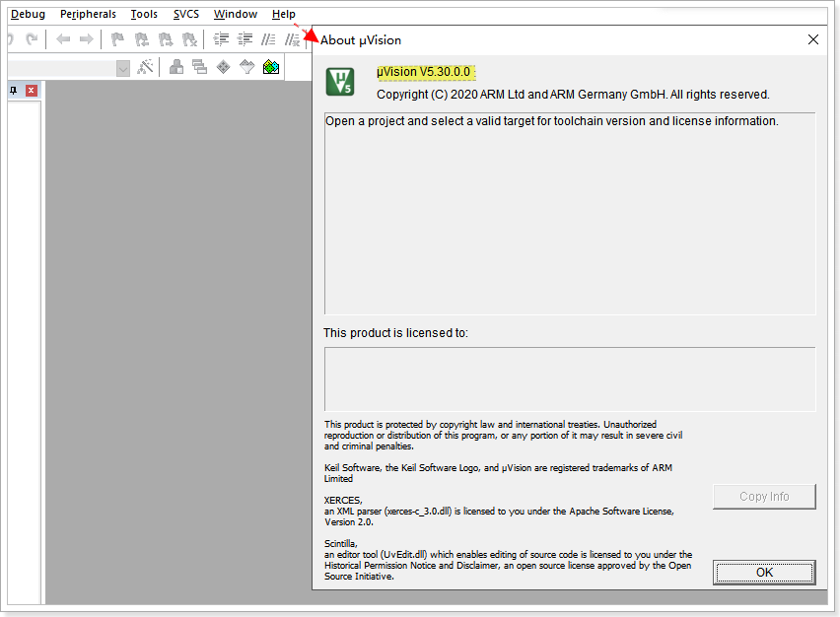
Task: Click the XERCES license heading
Action: 343,501
